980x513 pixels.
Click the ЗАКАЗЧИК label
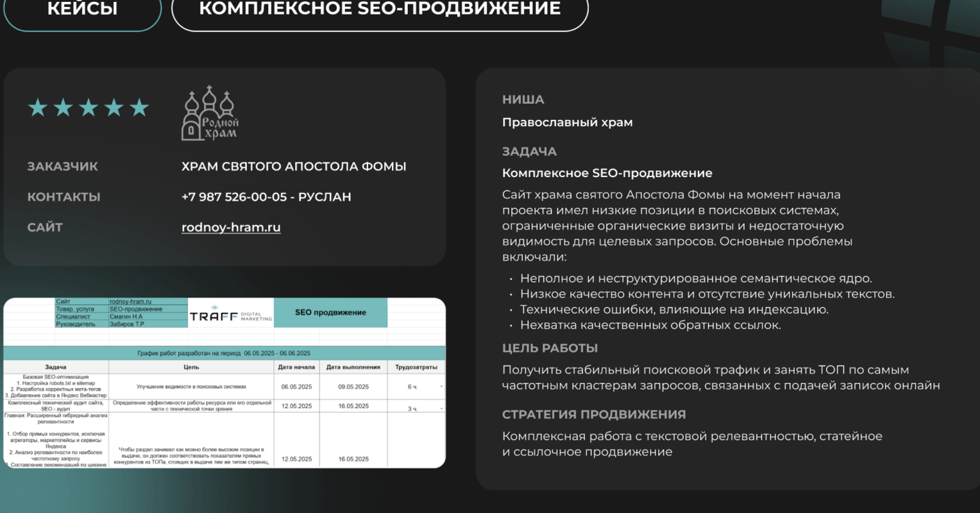pos(62,167)
